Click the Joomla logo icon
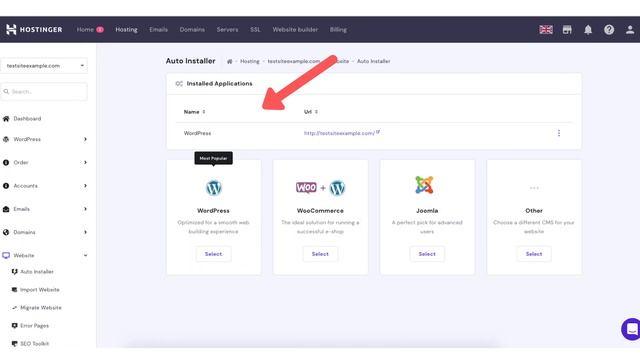 click(424, 185)
